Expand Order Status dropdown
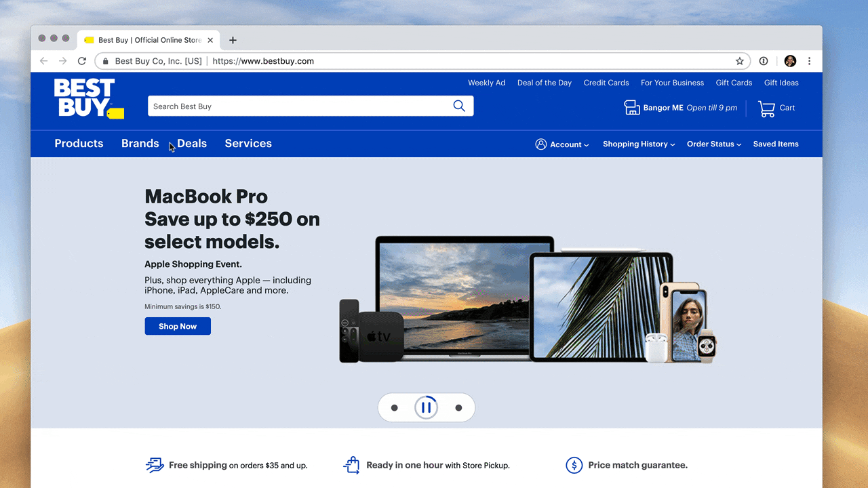The height and width of the screenshot is (488, 868). click(x=714, y=144)
